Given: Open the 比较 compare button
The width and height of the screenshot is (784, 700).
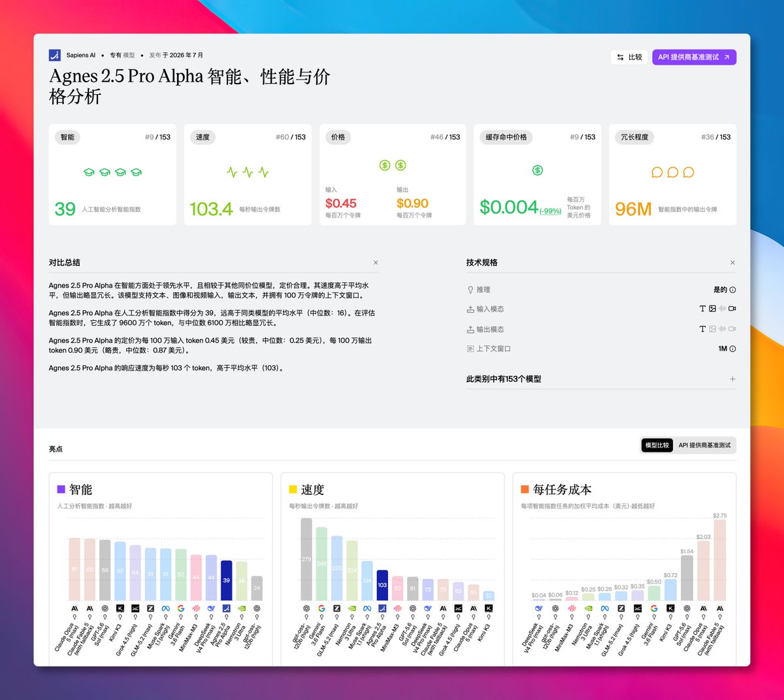Looking at the screenshot, I should 630,58.
